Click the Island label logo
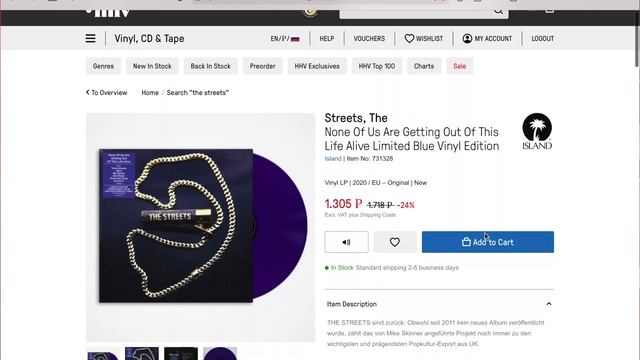Screen dimensions: 640x360 pos(537,131)
